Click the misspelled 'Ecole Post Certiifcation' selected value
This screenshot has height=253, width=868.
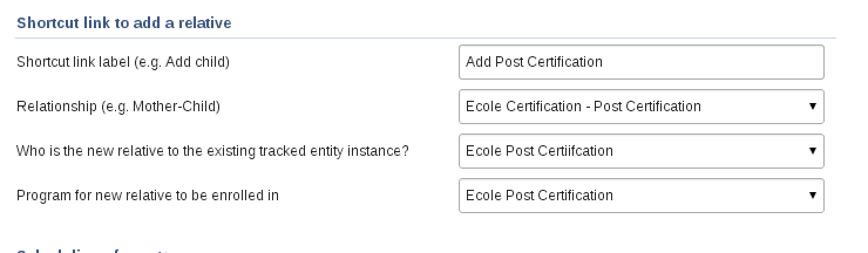[539, 151]
